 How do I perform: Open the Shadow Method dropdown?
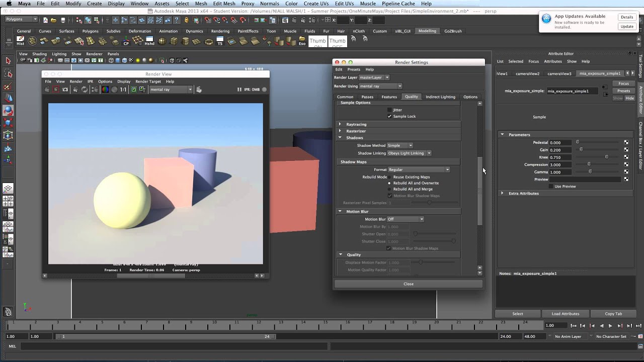[399, 145]
